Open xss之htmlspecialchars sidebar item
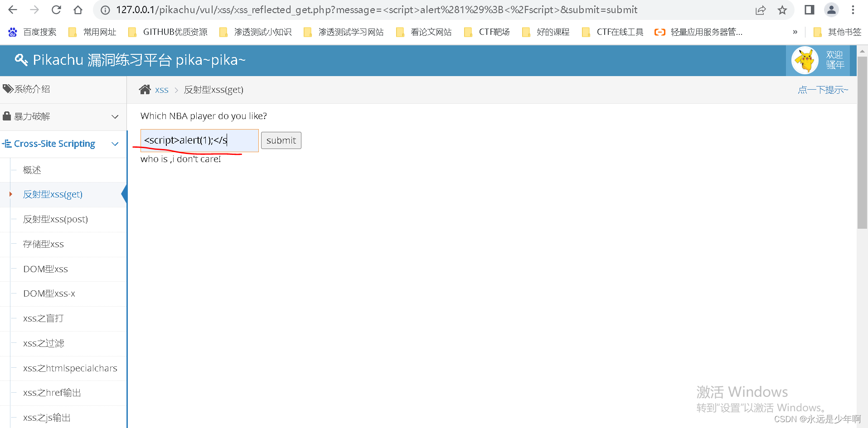 (63, 368)
